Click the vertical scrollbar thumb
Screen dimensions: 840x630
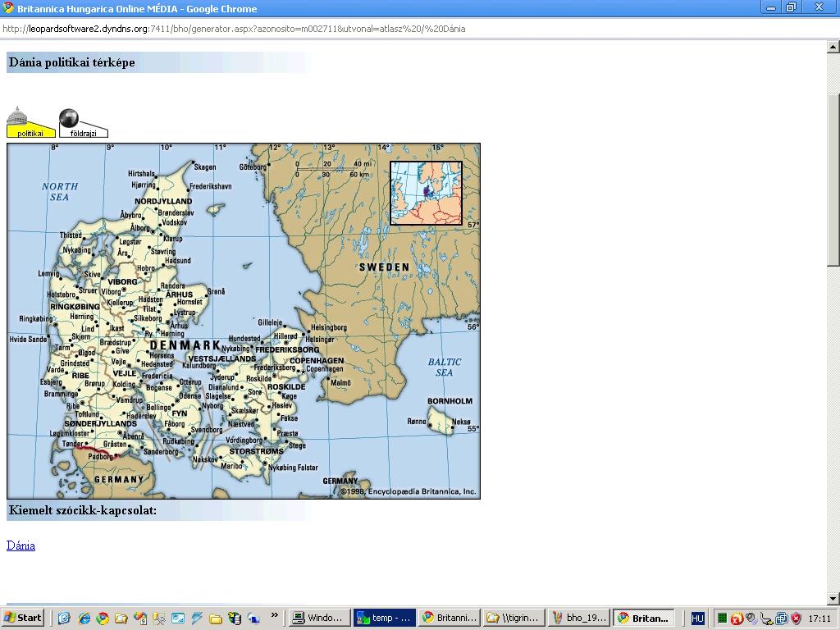click(x=833, y=180)
